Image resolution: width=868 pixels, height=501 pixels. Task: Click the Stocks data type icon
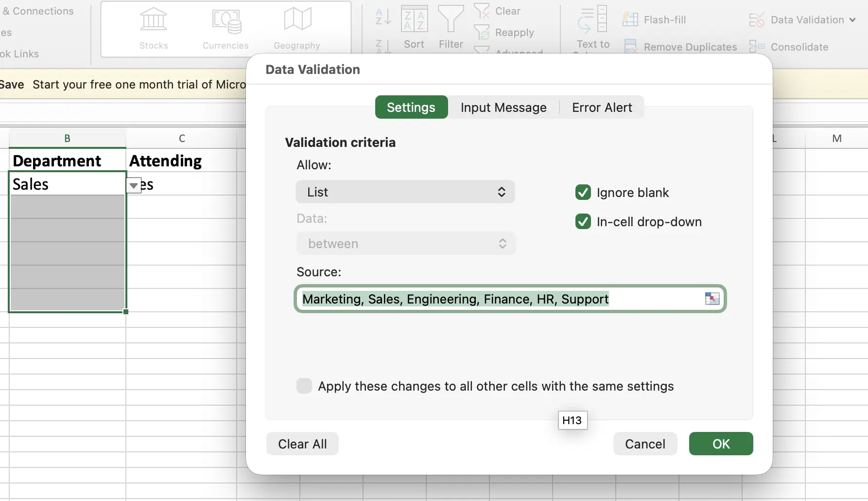pos(154,20)
